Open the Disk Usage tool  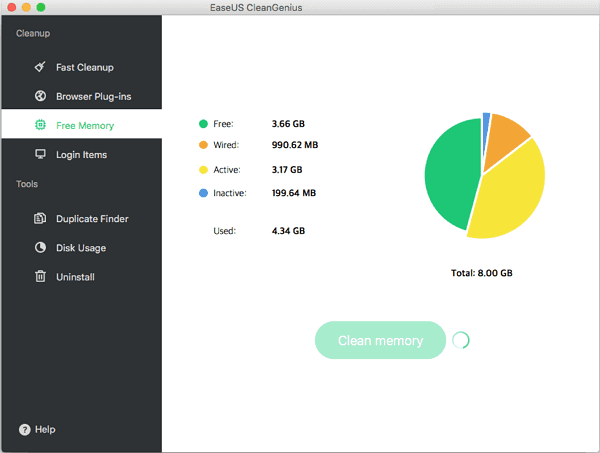(x=81, y=247)
